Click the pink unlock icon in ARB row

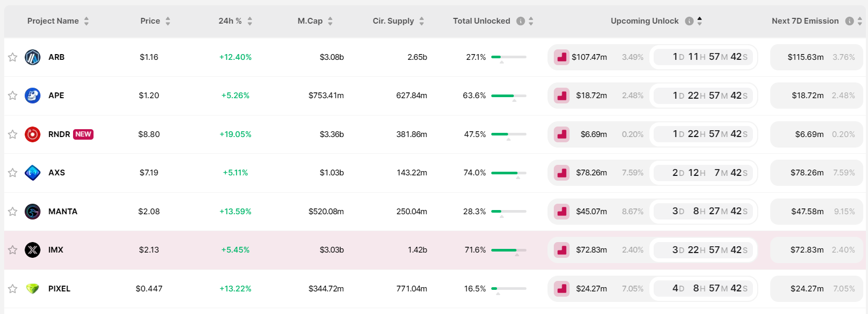(x=562, y=57)
